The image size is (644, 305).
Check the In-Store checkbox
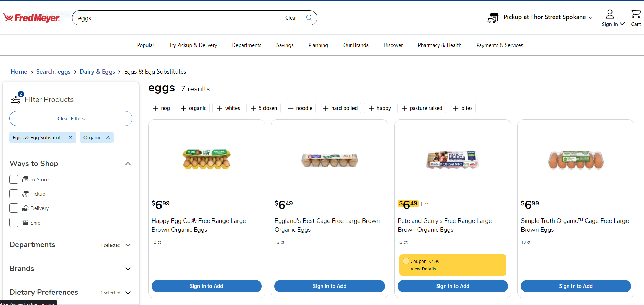[x=14, y=179]
